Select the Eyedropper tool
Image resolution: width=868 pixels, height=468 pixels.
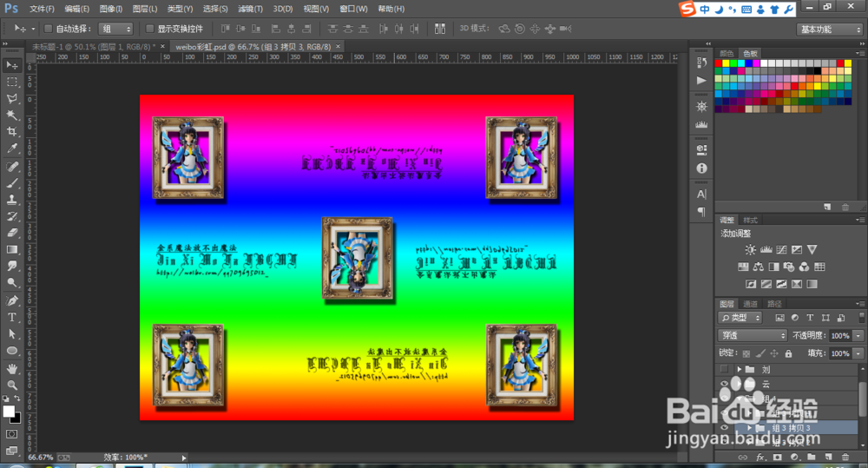click(11, 148)
